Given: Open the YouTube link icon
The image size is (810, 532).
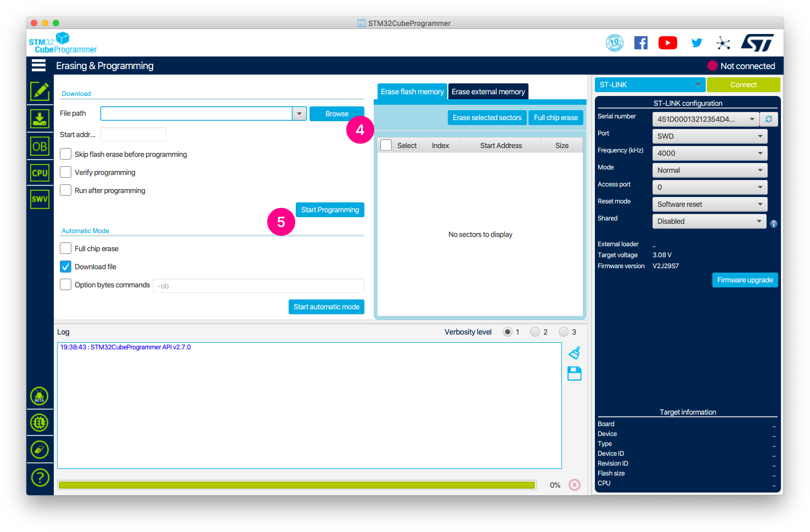Looking at the screenshot, I should tap(668, 43).
